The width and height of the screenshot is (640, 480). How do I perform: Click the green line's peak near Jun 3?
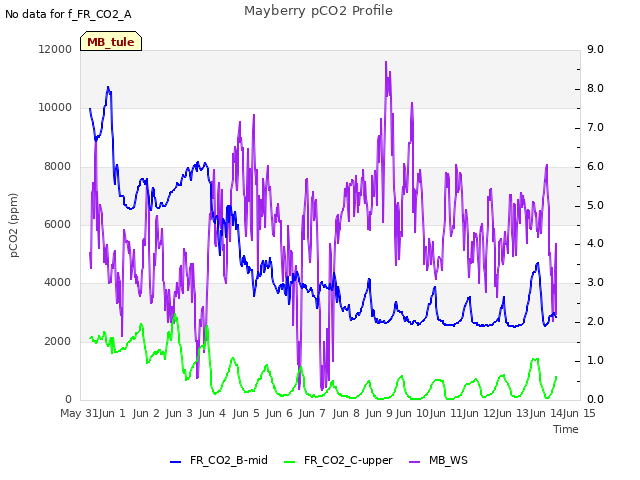[x=175, y=314]
